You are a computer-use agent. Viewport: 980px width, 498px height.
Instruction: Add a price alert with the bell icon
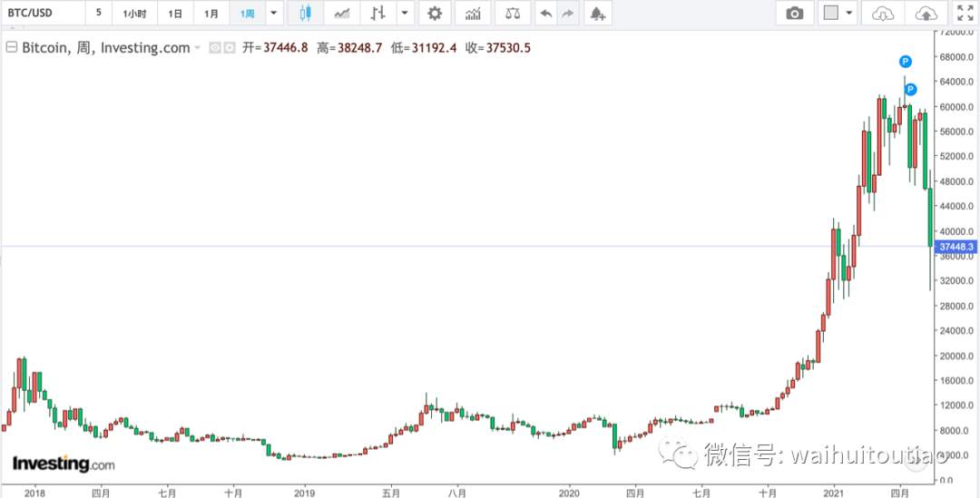tap(597, 13)
